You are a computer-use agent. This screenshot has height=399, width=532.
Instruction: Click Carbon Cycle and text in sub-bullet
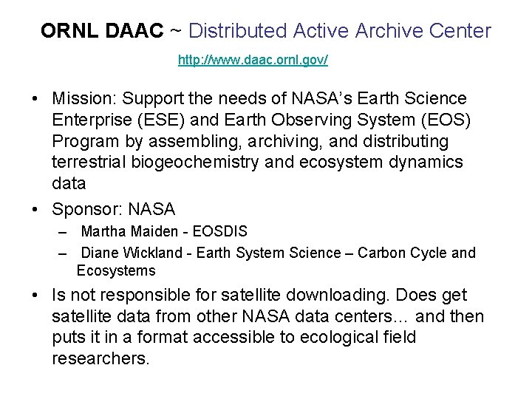click(x=416, y=253)
